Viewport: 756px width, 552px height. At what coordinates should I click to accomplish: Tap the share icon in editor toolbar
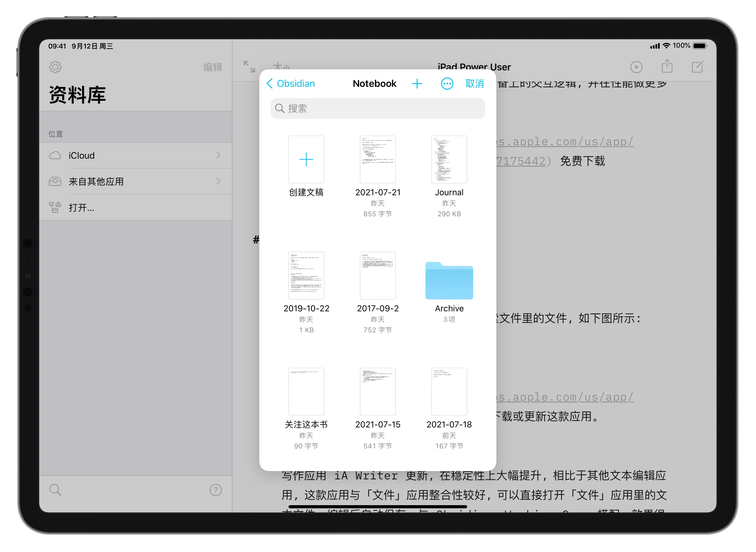pos(667,66)
